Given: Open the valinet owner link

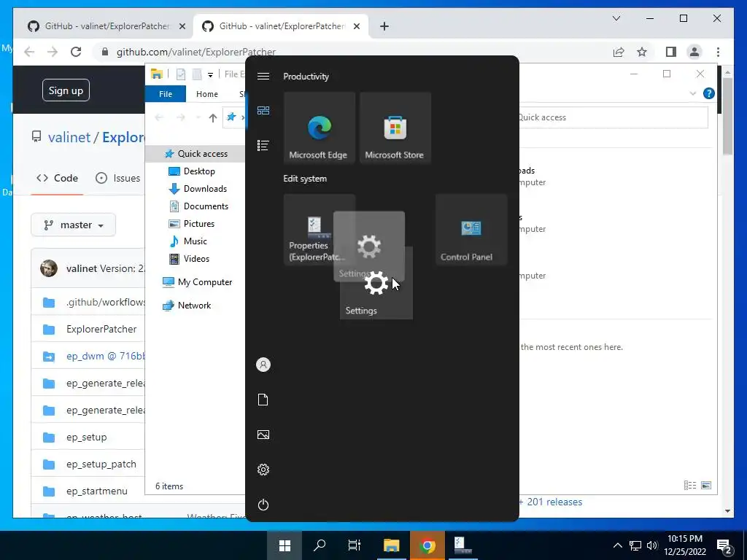Looking at the screenshot, I should (x=69, y=137).
